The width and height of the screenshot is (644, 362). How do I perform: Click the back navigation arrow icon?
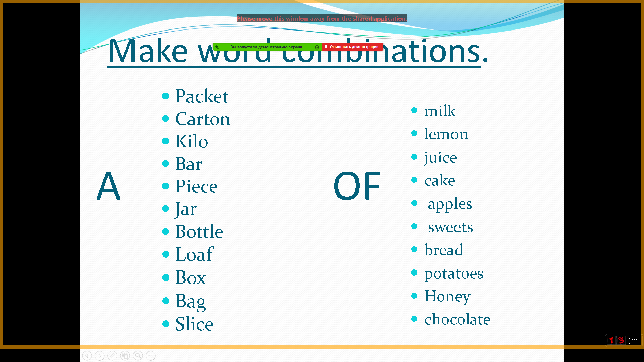pyautogui.click(x=87, y=355)
